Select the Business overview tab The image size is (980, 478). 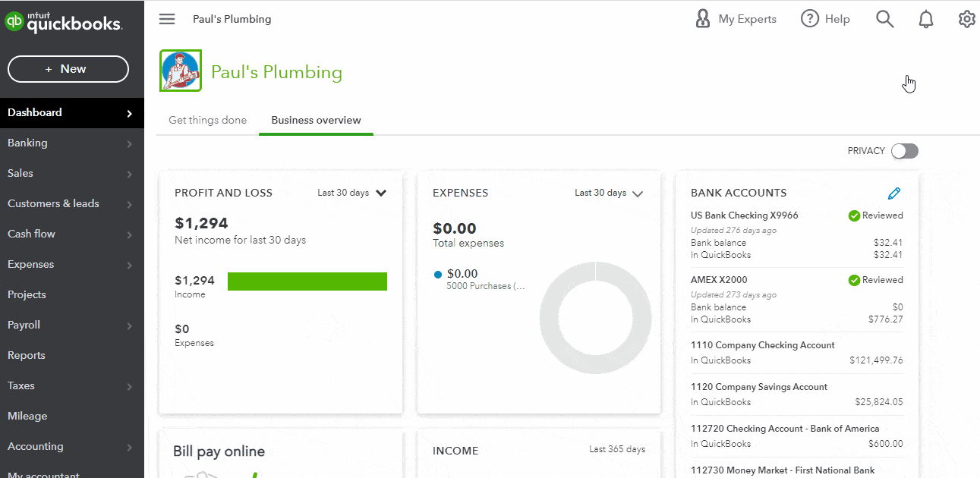point(316,120)
